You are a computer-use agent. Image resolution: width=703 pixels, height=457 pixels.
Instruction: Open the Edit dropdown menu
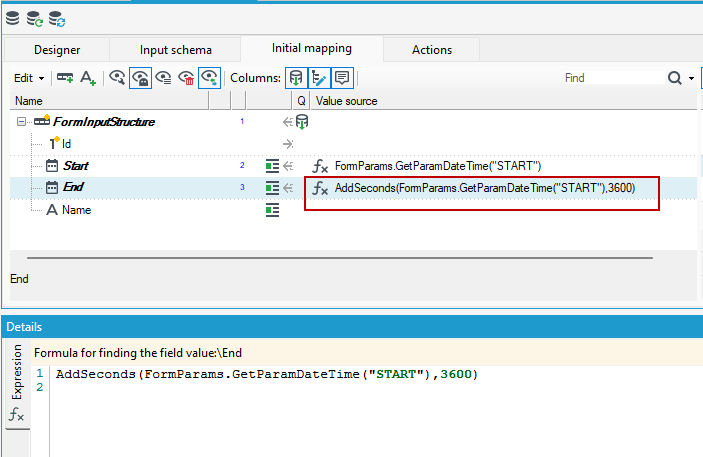pos(29,78)
